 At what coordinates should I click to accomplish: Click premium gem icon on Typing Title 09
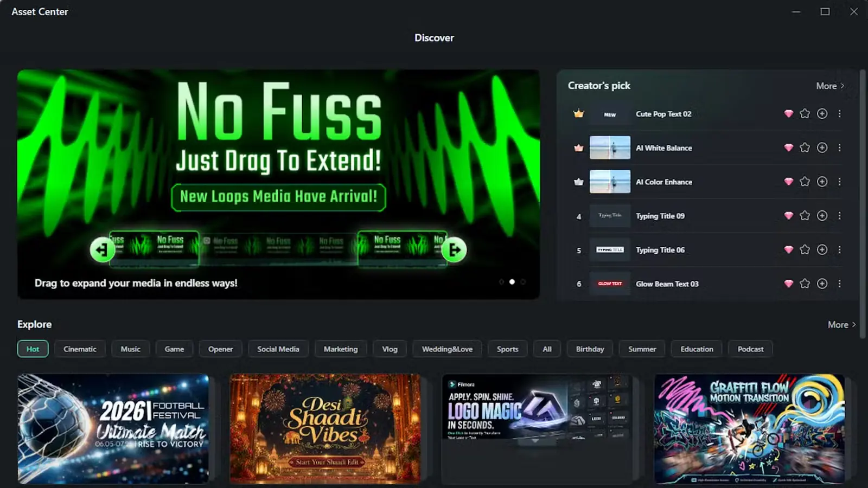[789, 216]
